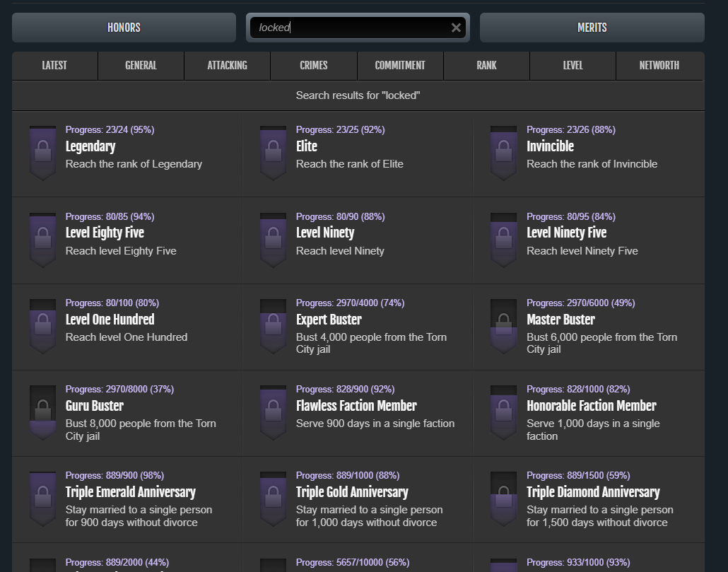Click the locked badge icon for Elite
Viewport: 728px width, 572px height.
tap(273, 153)
